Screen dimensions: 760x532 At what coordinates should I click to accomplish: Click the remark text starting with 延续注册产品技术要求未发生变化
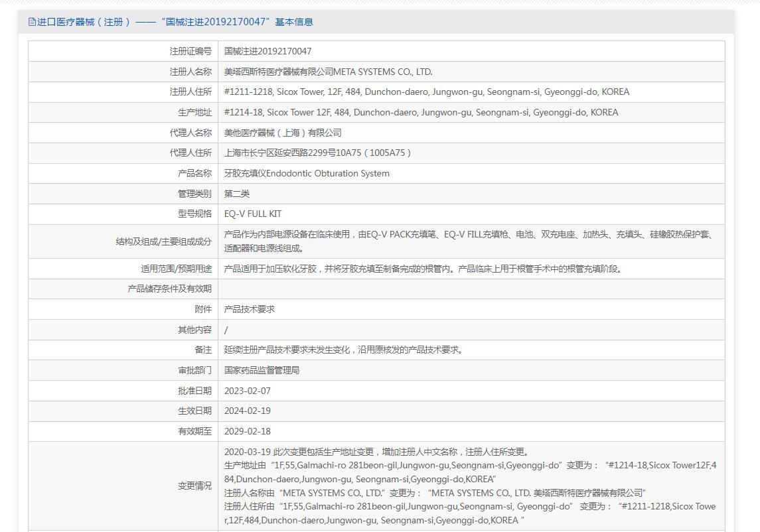click(344, 350)
